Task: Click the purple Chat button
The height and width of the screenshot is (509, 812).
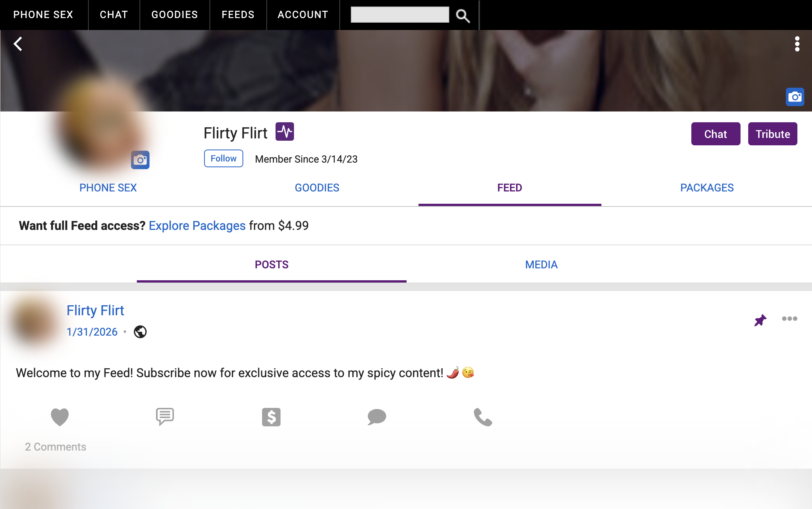Action: pyautogui.click(x=716, y=134)
